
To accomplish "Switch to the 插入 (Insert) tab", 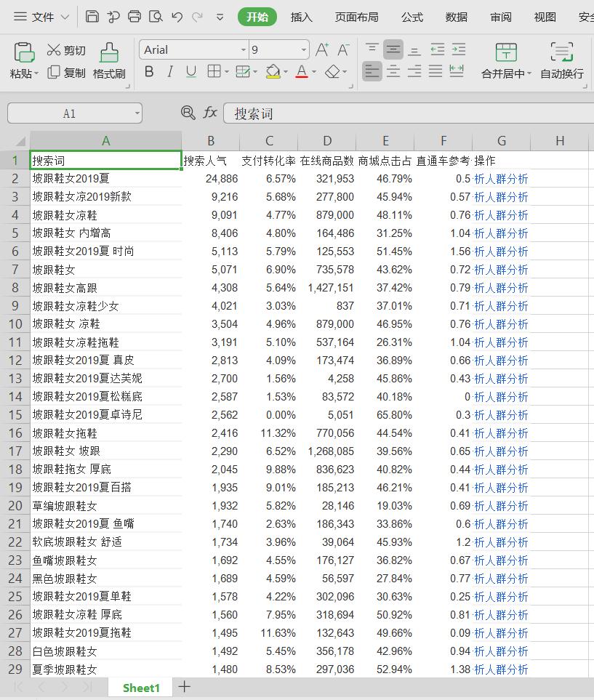I will (301, 17).
